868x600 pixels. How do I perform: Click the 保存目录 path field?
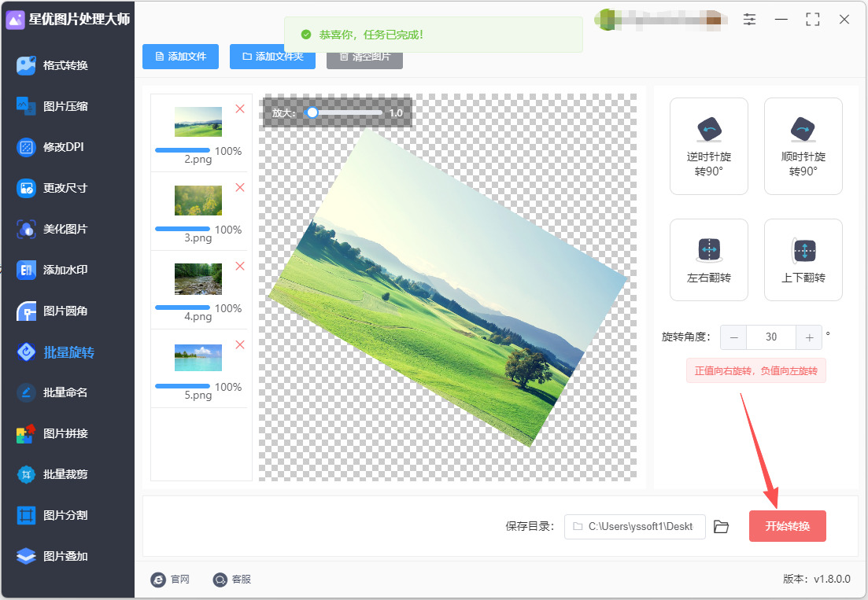pos(635,526)
